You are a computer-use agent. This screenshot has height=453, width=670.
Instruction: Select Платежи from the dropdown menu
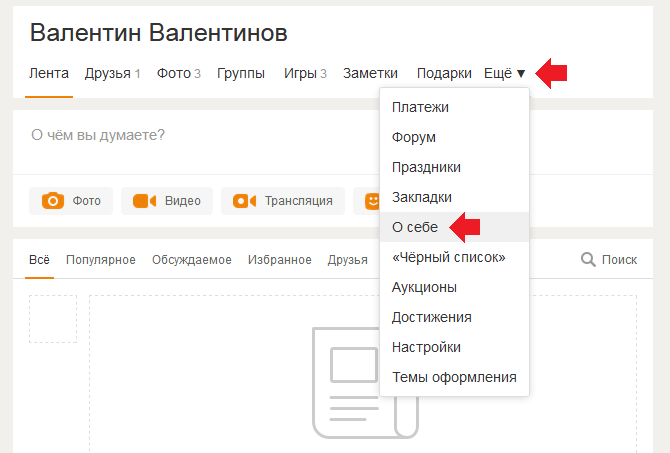click(454, 107)
